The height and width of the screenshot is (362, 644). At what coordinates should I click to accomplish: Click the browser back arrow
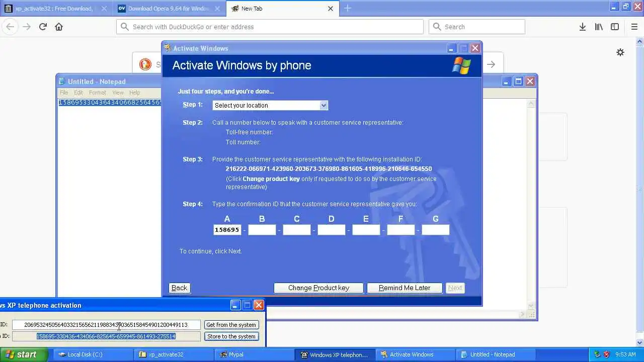(x=10, y=27)
